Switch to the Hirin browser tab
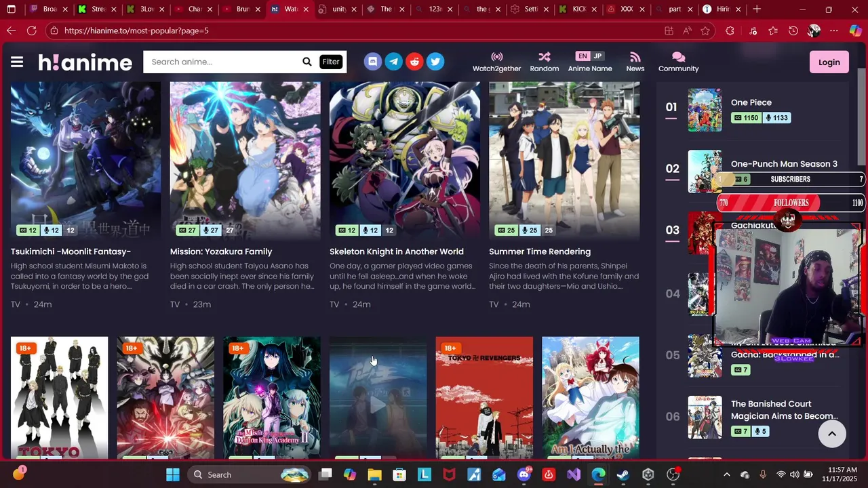This screenshot has width=868, height=488. [x=723, y=9]
